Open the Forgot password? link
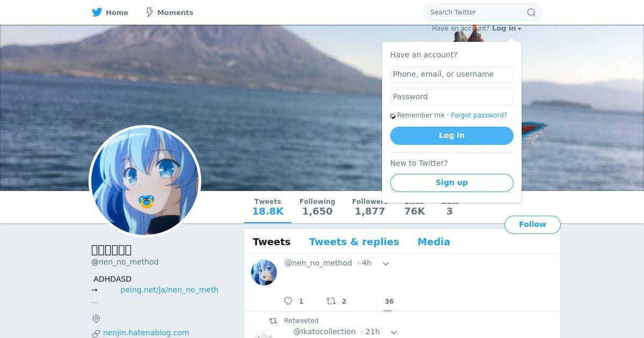 (479, 115)
